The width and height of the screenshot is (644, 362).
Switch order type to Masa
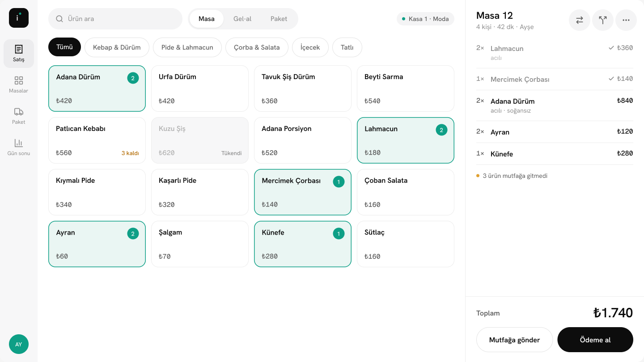[x=207, y=19]
